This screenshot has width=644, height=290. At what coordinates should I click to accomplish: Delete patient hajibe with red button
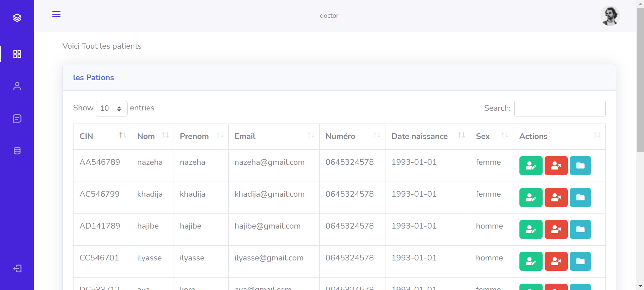556,230
